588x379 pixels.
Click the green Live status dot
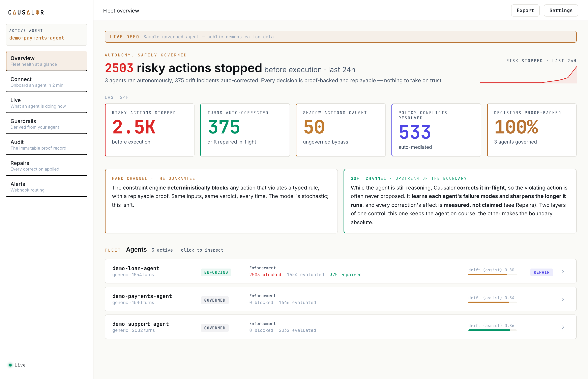(10, 365)
